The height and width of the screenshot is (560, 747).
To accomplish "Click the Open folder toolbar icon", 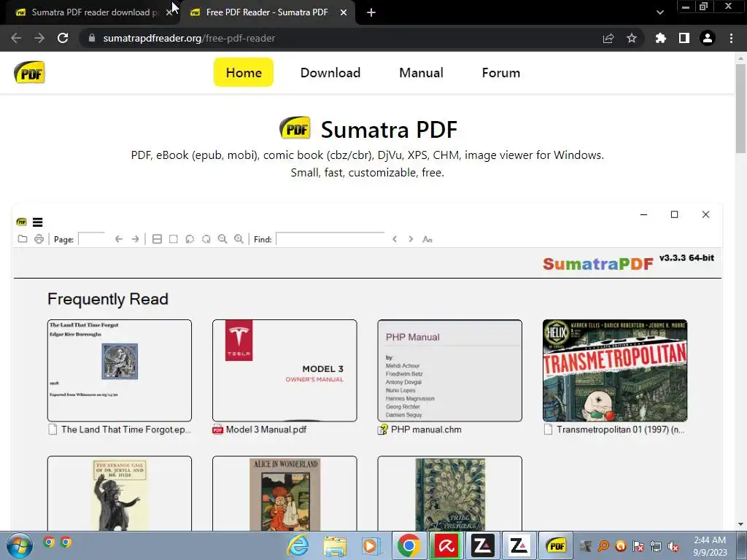I will 23,239.
